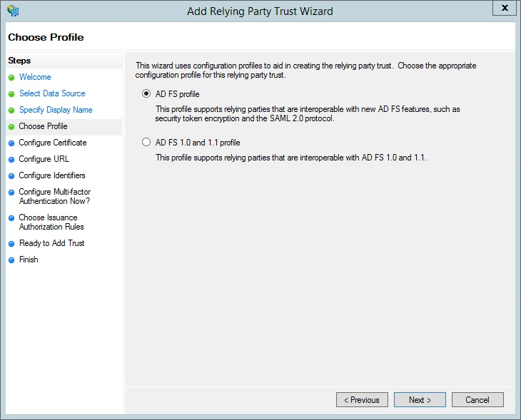Viewport: 521px width, 420px height.
Task: Click green status dot beside Welcome
Action: tap(11, 78)
